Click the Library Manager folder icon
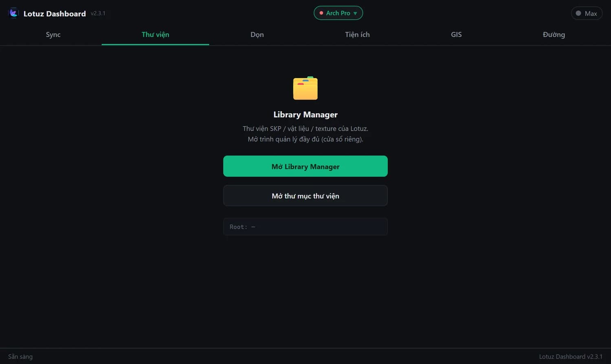Screen dimensions: 611x364 [x=305, y=88]
